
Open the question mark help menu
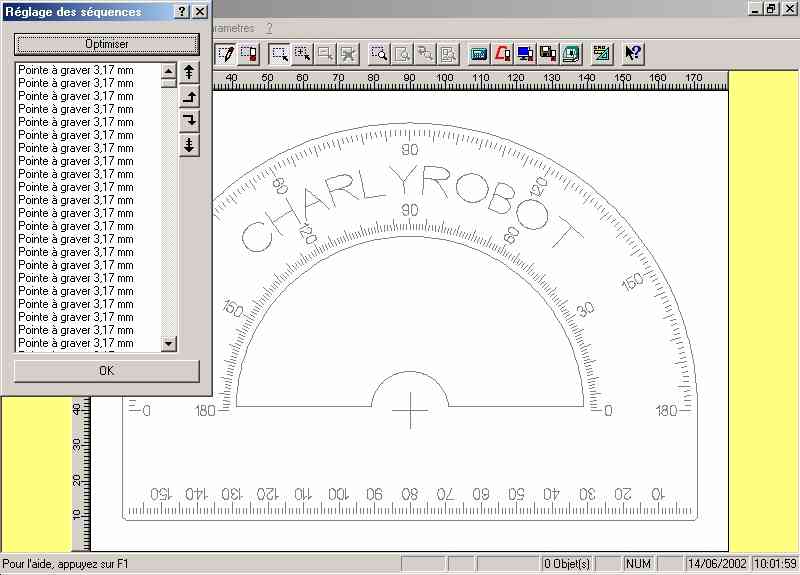click(x=269, y=29)
